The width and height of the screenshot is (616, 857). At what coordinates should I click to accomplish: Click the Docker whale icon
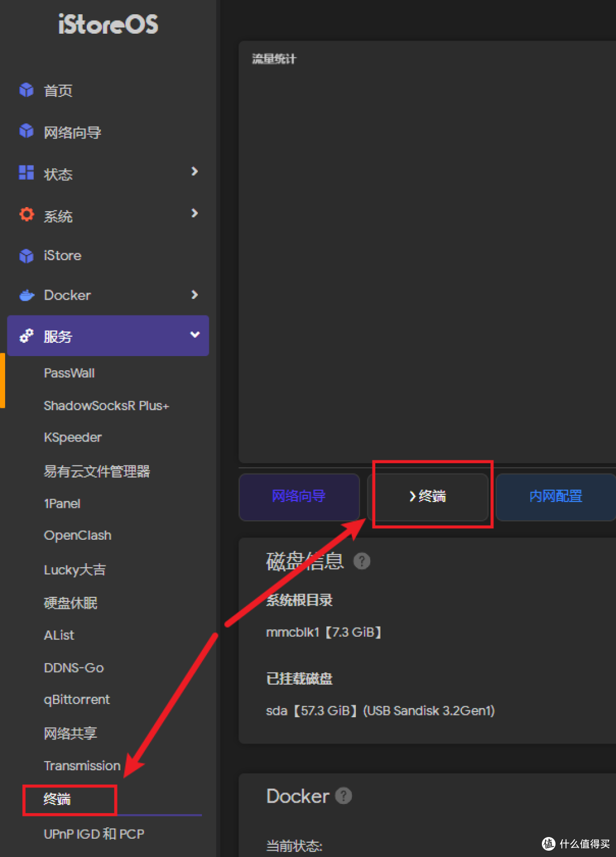27,296
